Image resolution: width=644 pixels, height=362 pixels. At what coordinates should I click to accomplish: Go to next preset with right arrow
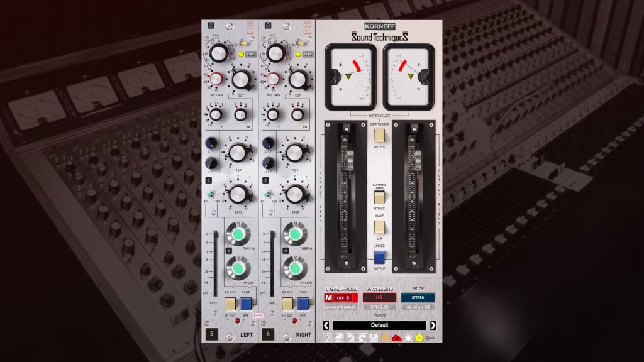pyautogui.click(x=433, y=325)
